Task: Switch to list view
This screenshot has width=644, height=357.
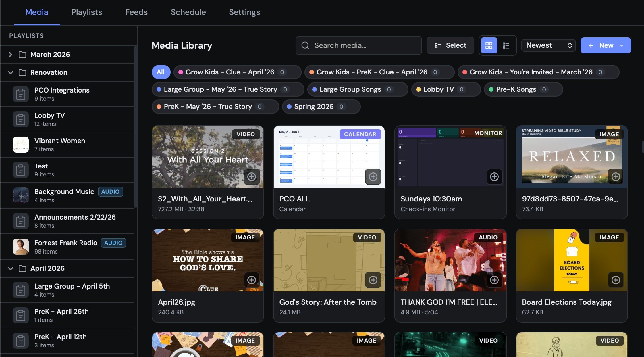Action: tap(506, 45)
